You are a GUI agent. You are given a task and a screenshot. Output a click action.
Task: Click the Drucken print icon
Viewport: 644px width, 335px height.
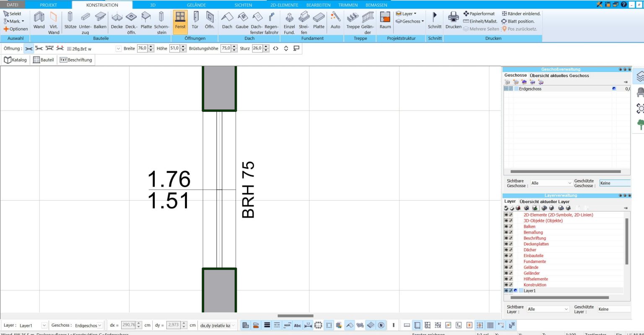click(453, 21)
